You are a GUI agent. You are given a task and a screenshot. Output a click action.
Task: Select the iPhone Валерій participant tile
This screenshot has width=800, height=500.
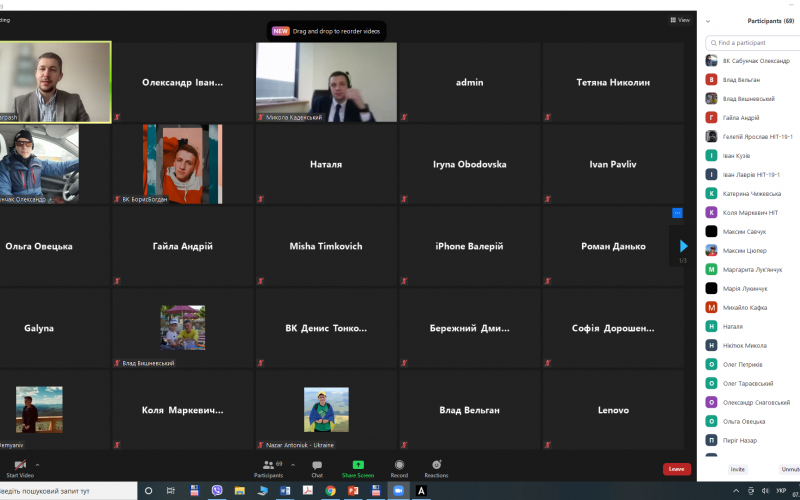click(469, 246)
